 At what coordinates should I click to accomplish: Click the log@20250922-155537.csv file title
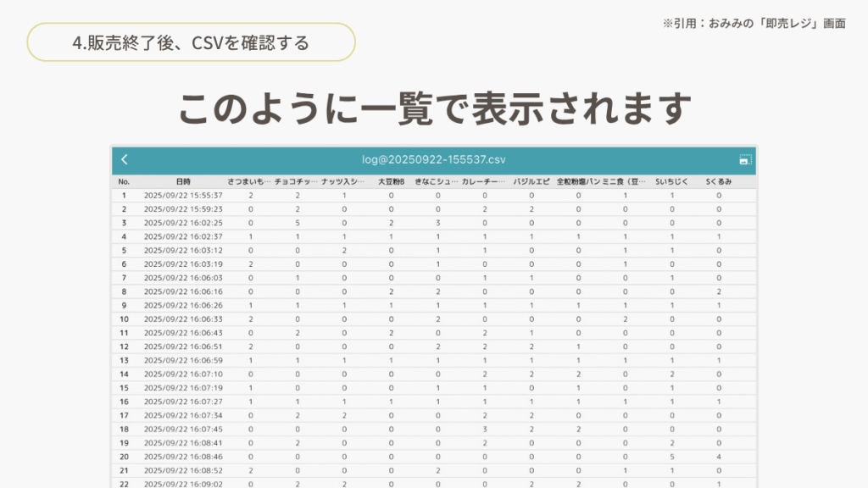433,159
